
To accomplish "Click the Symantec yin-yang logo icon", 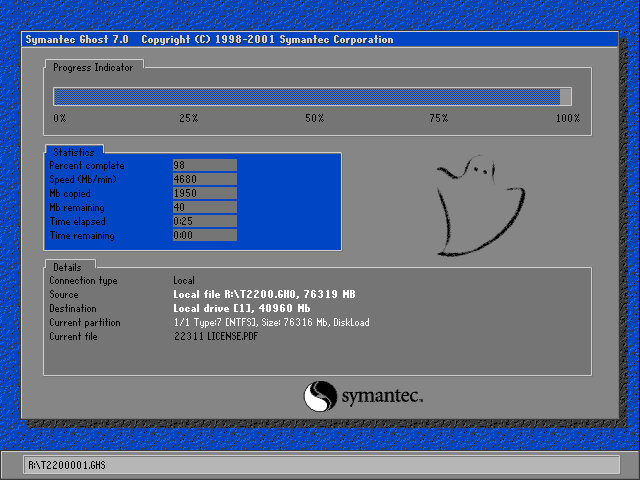I will click(x=320, y=396).
